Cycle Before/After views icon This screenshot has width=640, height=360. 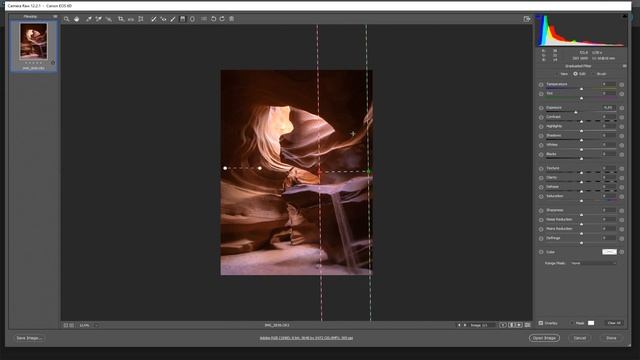(503, 325)
